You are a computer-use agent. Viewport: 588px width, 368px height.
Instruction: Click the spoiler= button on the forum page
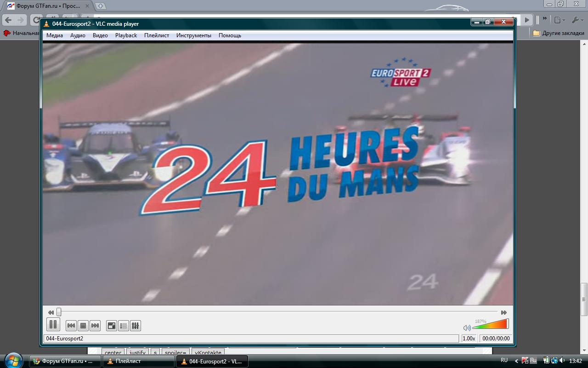(175, 352)
